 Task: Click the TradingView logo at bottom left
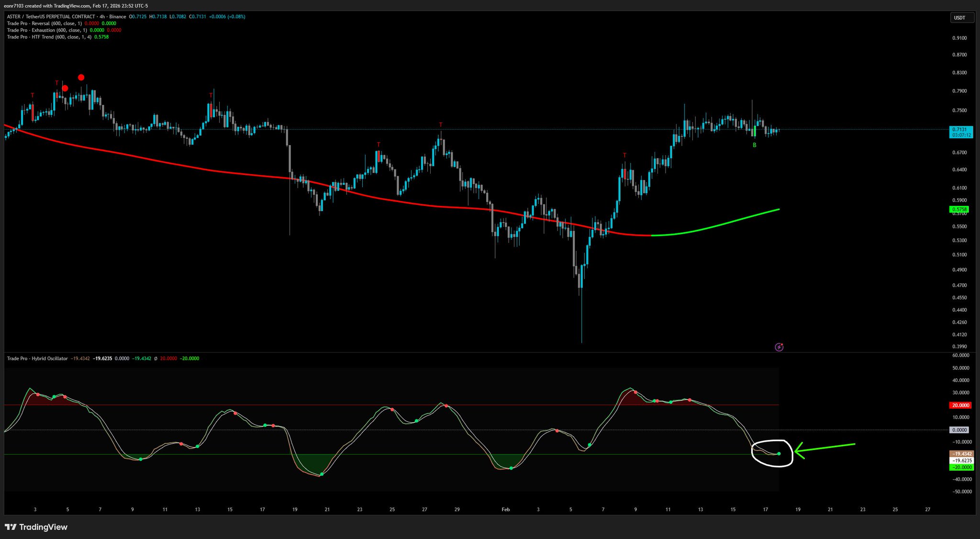click(36, 527)
